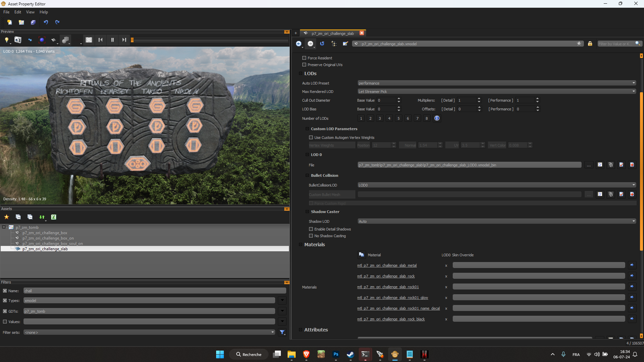Click the new asset toolbar icon

pyautogui.click(x=9, y=22)
